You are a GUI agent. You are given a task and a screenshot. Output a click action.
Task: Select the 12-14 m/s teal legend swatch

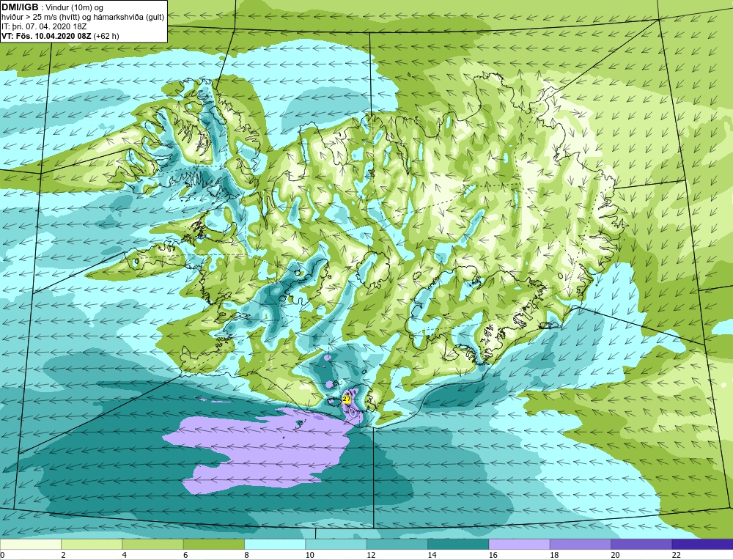[x=397, y=544]
